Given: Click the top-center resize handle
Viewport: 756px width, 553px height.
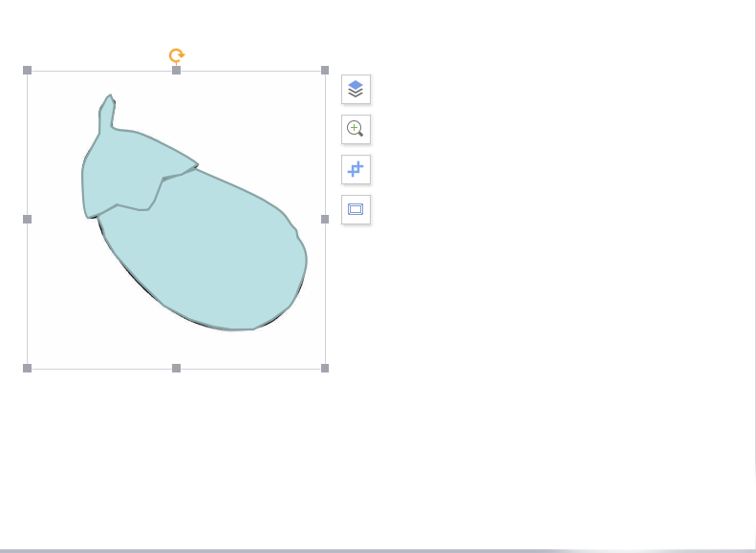Looking at the screenshot, I should [x=176, y=71].
